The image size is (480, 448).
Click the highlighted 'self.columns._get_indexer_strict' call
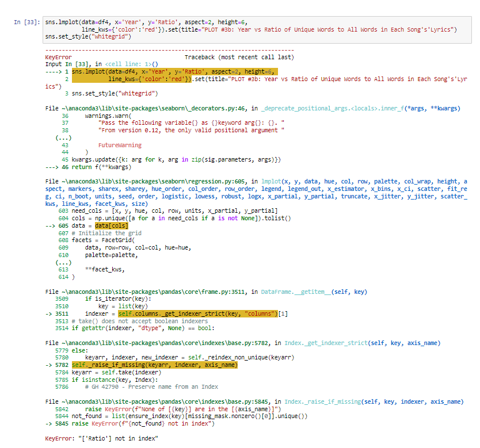coord(198,314)
